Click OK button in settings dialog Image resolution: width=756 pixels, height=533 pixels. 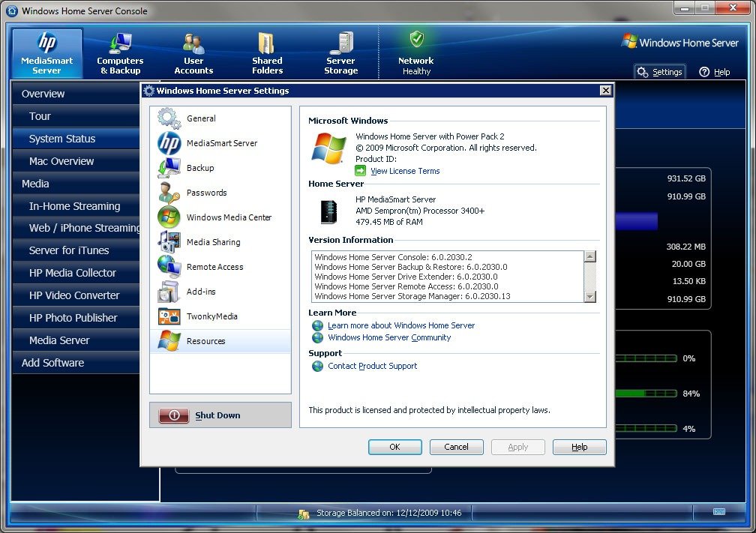click(x=394, y=447)
